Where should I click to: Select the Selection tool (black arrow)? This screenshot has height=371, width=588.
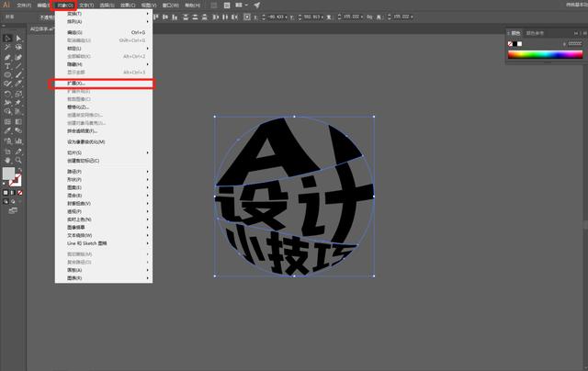point(7,39)
